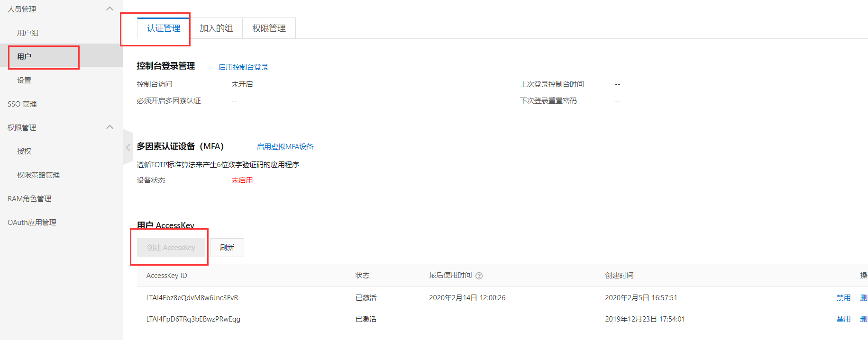
Task: Open OAuth应用管理
Action: click(32, 222)
